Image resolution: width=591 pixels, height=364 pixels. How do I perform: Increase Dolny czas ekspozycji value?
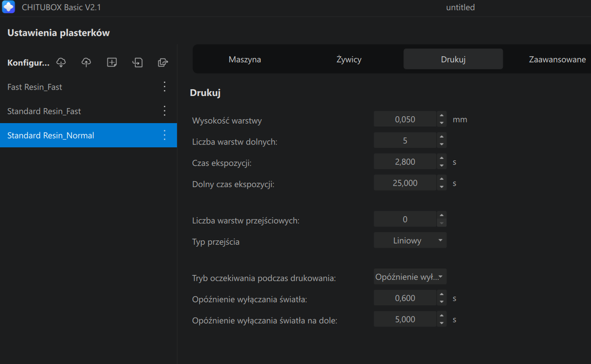(441, 179)
